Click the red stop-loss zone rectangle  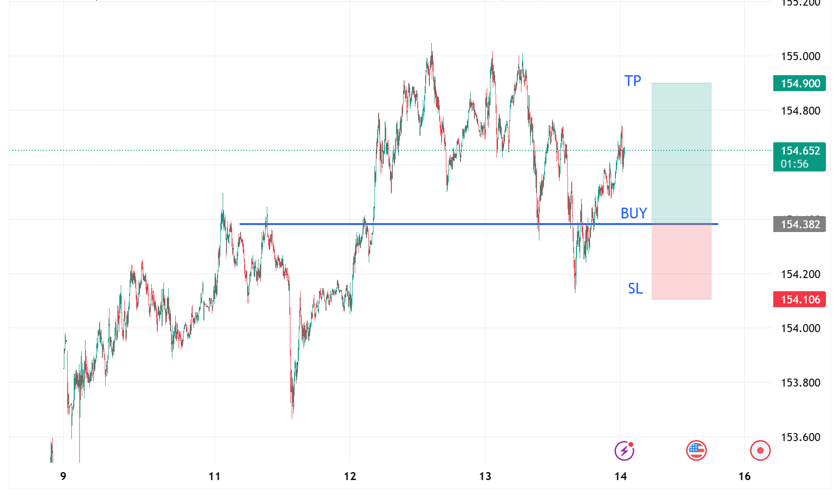681,261
